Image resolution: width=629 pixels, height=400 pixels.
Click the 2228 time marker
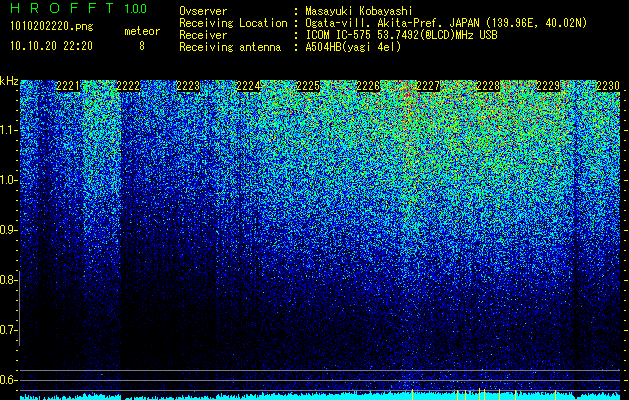(488, 86)
